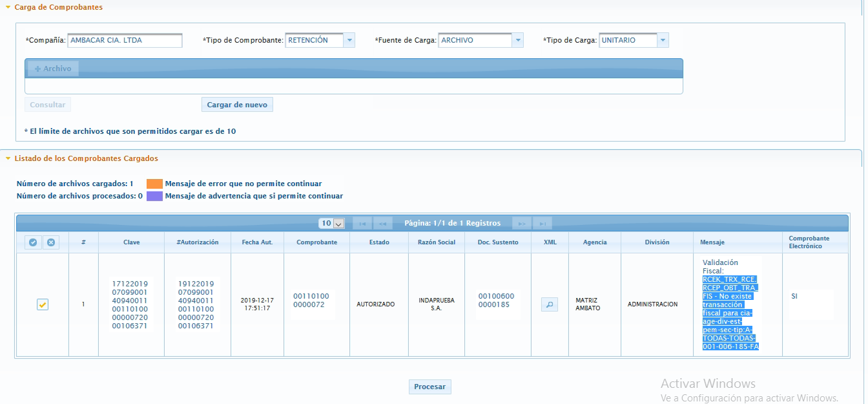The width and height of the screenshot is (868, 404).
Task: Open the Fuente de Carga dropdown
Action: 517,40
